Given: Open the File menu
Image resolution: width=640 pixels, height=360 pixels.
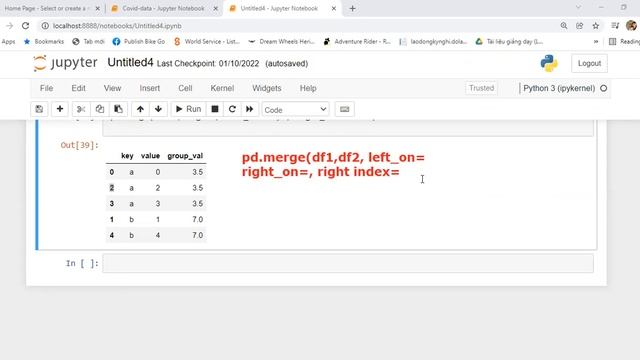Looking at the screenshot, I should point(47,88).
